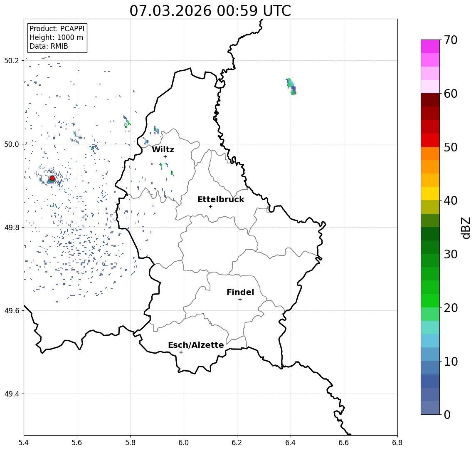Screen dimensions: 476x451
Task: Click the magenta 70 dBZ colorbar segment
Action: click(430, 47)
